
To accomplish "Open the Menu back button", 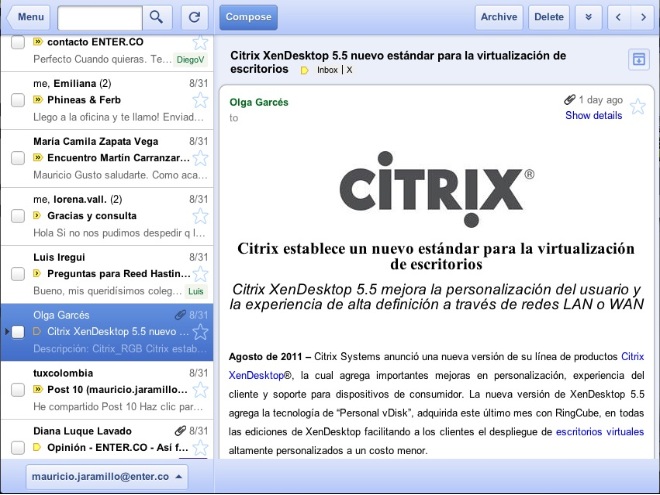I will [28, 17].
